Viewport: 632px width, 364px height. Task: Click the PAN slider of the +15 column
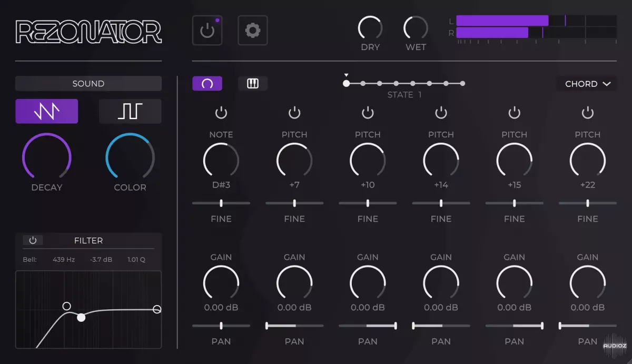514,326
